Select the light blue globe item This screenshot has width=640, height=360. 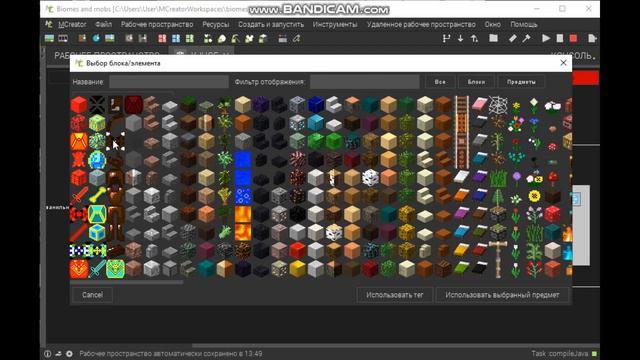[97, 159]
